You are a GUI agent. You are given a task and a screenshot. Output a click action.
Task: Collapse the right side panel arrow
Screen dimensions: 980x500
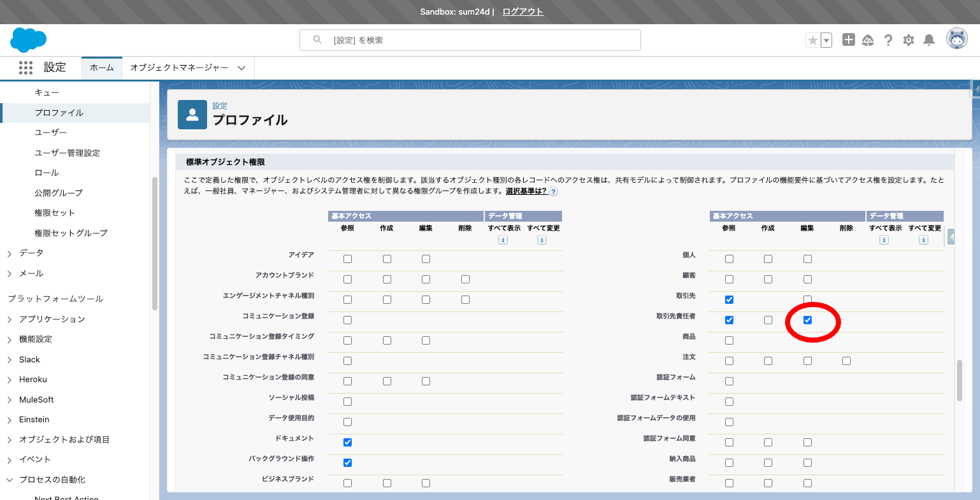(951, 237)
